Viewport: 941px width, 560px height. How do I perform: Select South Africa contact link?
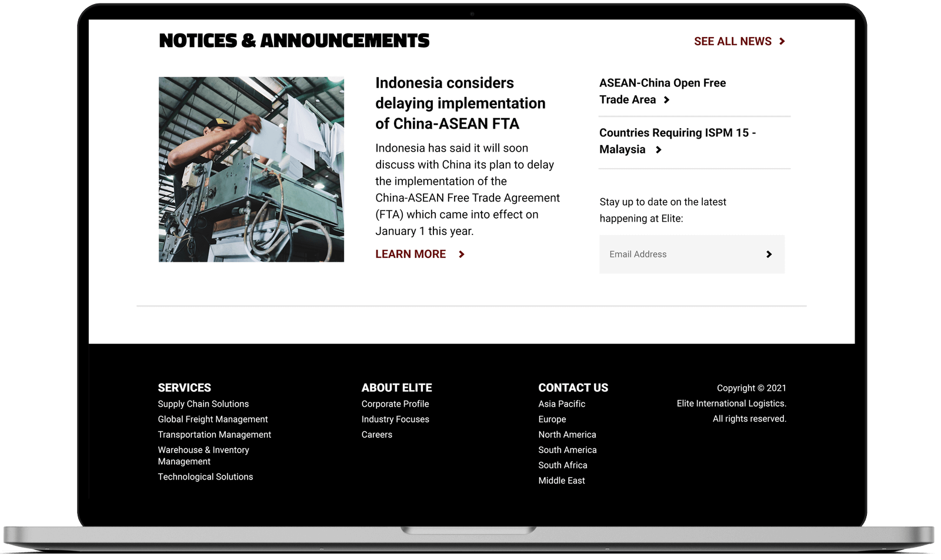(563, 465)
